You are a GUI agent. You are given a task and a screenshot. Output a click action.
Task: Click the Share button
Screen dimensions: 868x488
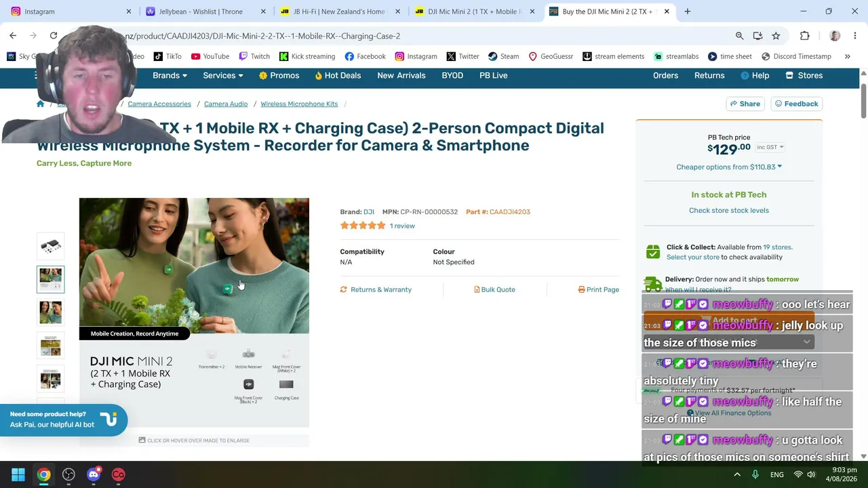point(745,104)
